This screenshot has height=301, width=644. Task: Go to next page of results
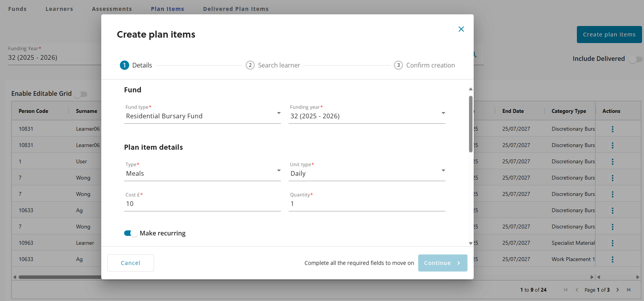(x=618, y=290)
